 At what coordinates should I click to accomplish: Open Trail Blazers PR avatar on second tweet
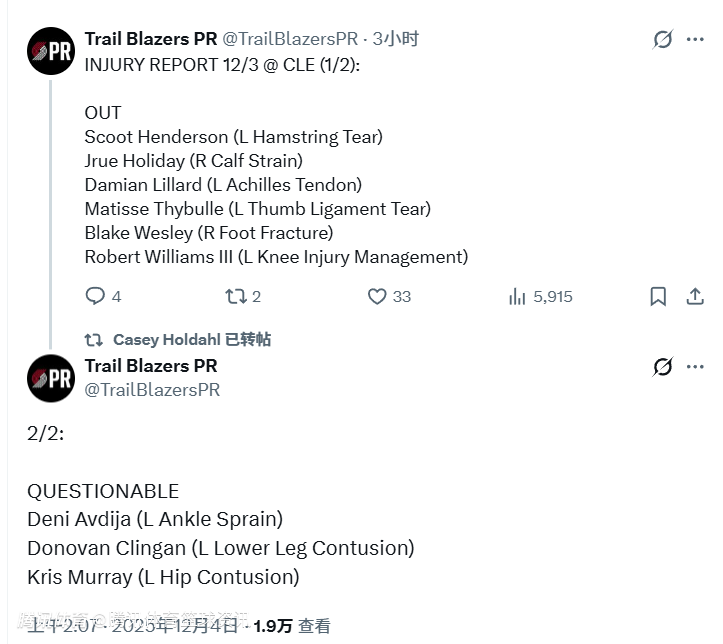click(51, 378)
